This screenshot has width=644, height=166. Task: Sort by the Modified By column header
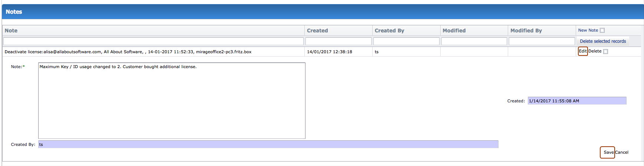526,31
